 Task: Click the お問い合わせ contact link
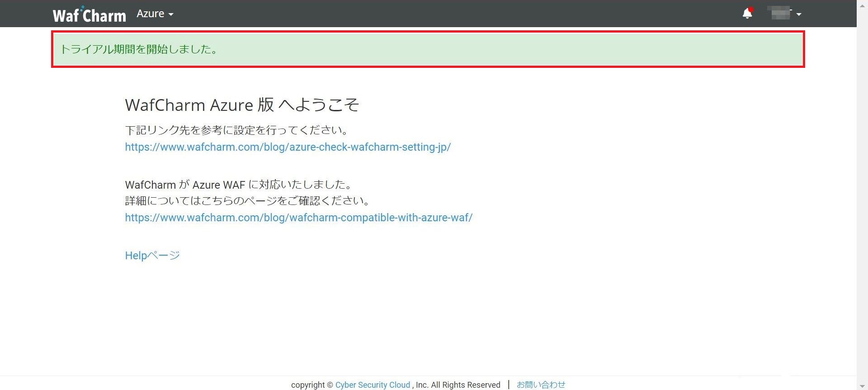point(541,385)
